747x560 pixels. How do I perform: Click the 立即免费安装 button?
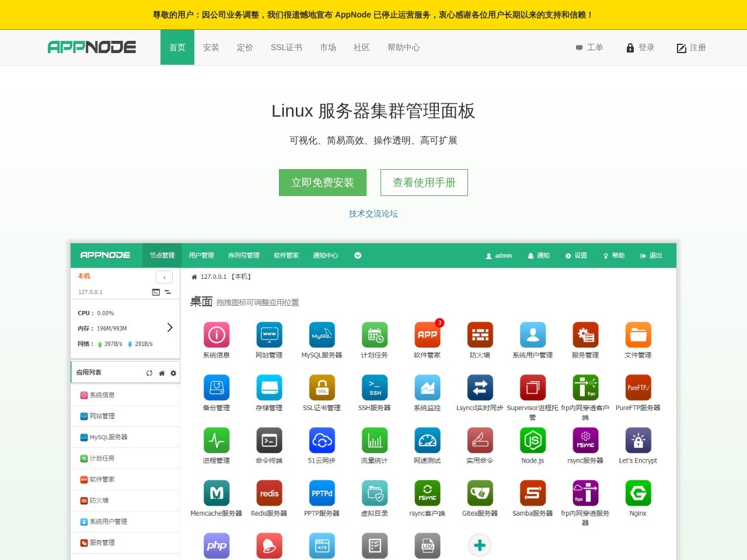322,182
